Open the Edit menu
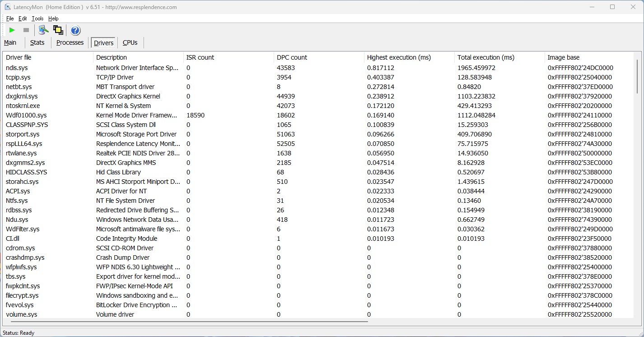 point(23,19)
